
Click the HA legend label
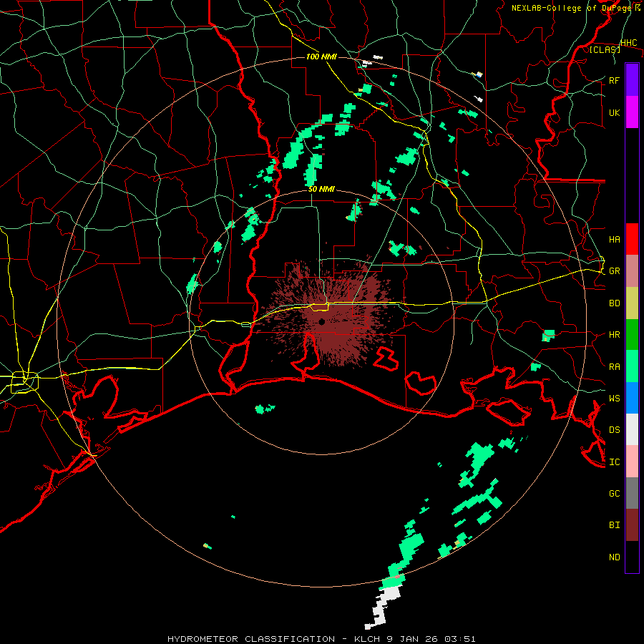click(x=614, y=239)
